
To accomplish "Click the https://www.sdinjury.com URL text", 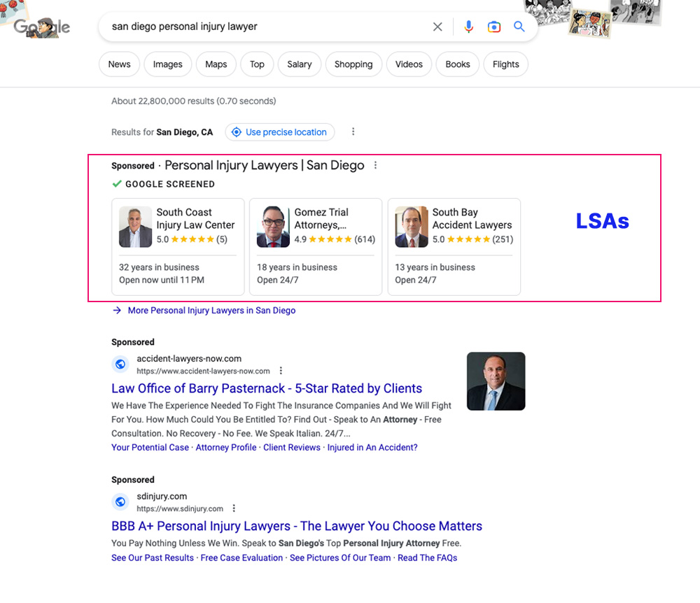I will [x=180, y=509].
